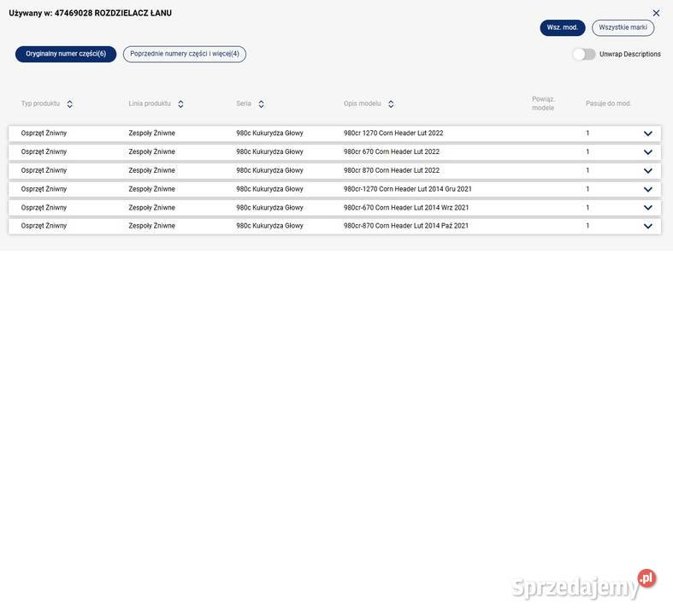Select the 'Wsz. mod.' filter button
Image resolution: width=673 pixels, height=616 pixels.
point(563,27)
